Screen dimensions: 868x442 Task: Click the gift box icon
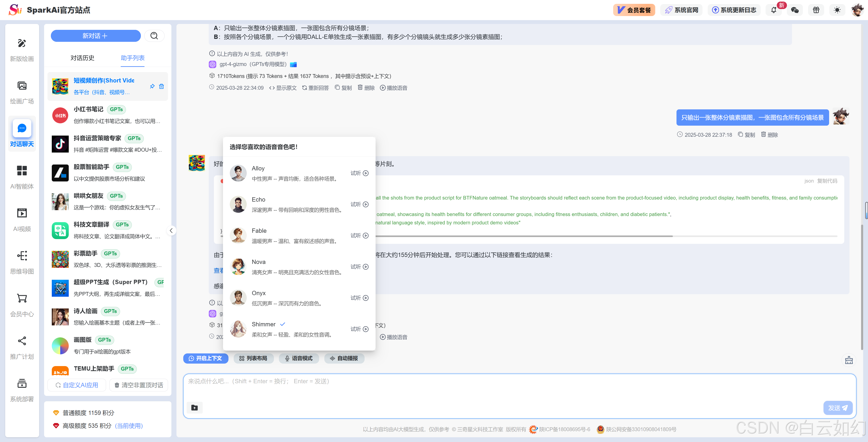(816, 10)
